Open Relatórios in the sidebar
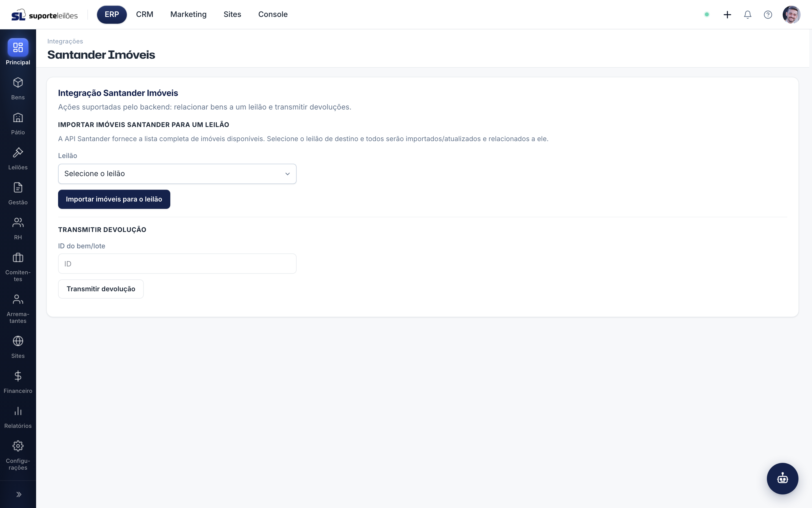Viewport: 812px width, 508px height. (18, 417)
